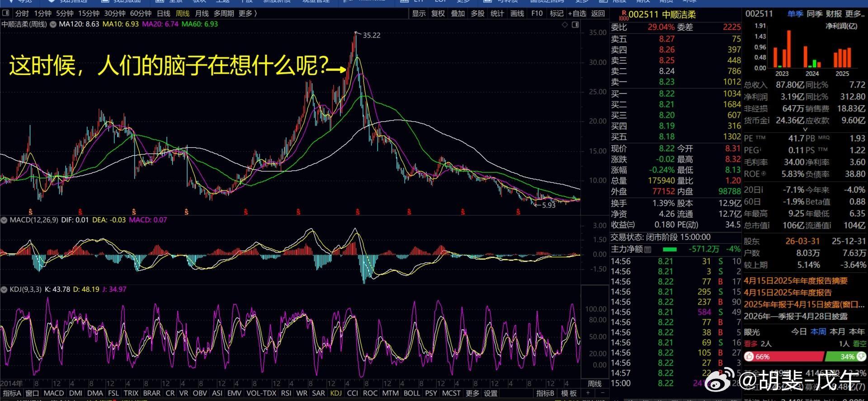Click the info icon beside ROE
Image resolution: width=868 pixels, height=401 pixels.
tap(764, 174)
